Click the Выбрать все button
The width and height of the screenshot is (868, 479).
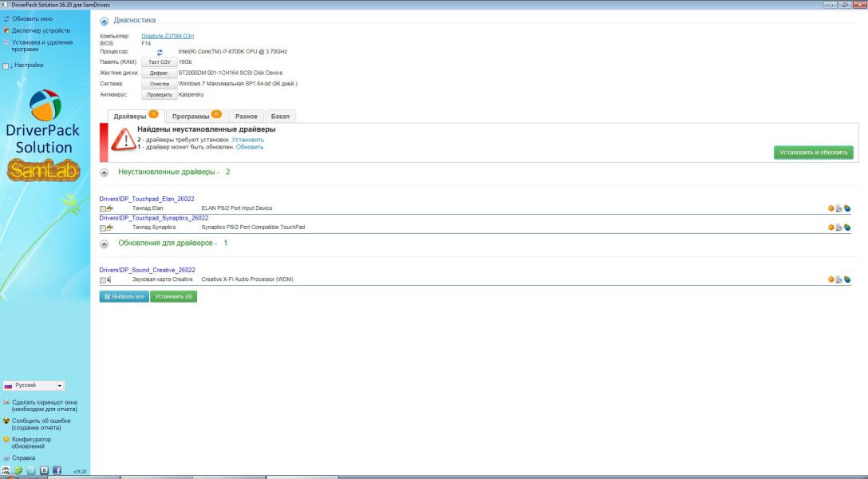(x=124, y=297)
